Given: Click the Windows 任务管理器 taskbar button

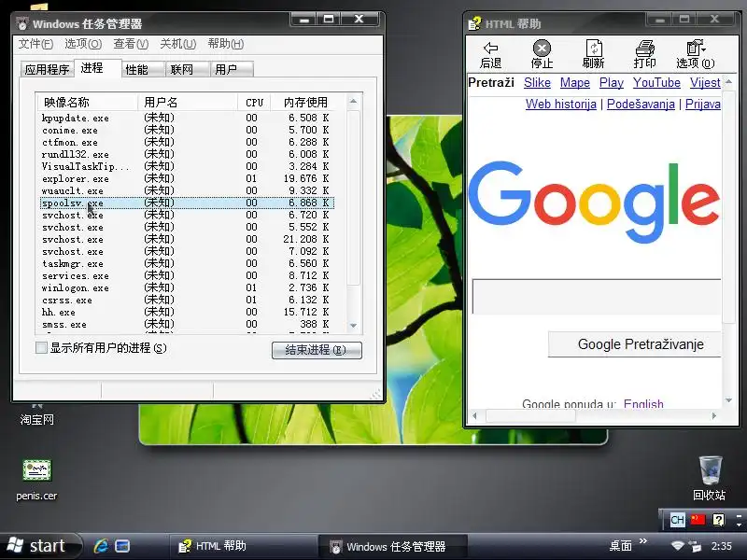Looking at the screenshot, I should tap(392, 546).
